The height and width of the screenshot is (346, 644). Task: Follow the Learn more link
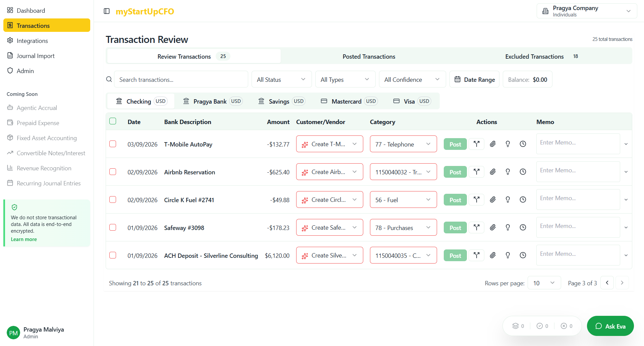pos(24,239)
